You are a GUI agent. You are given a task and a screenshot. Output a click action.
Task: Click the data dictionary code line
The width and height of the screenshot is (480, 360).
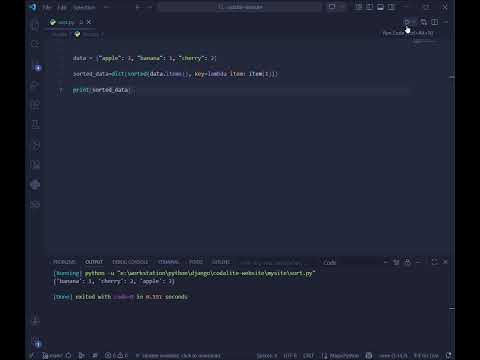click(144, 58)
